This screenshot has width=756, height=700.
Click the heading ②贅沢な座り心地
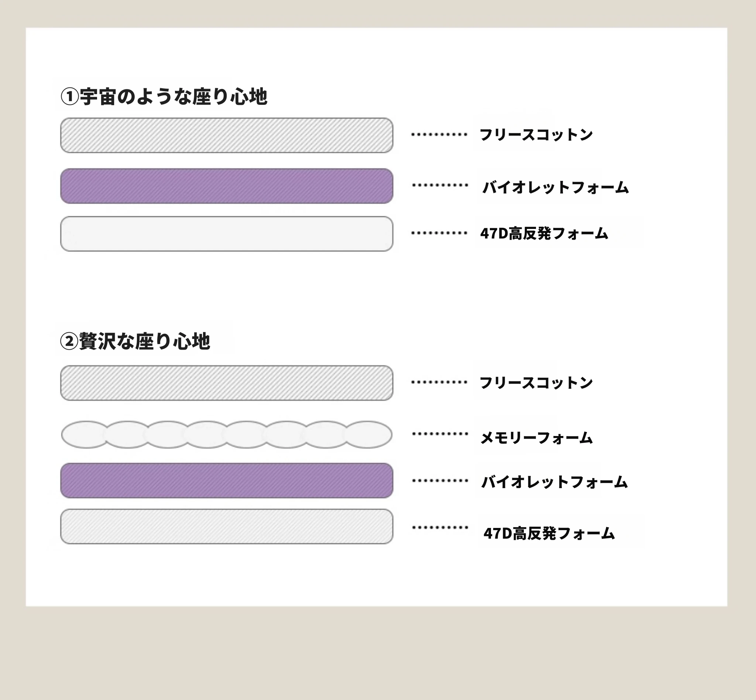[135, 341]
